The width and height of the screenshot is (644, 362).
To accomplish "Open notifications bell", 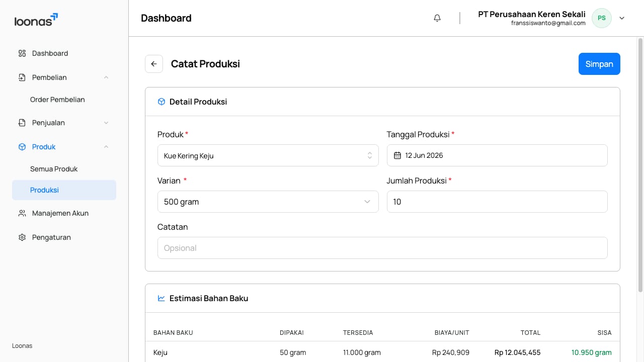I will coord(437,18).
